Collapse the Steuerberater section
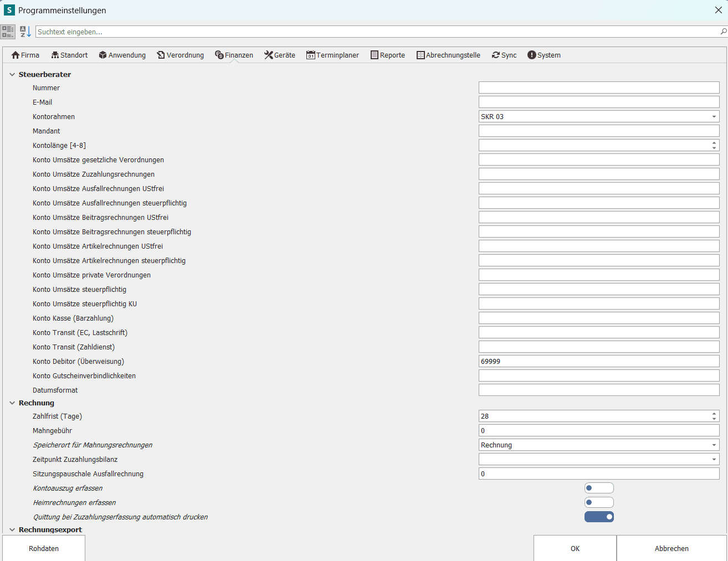728x561 pixels. point(12,74)
